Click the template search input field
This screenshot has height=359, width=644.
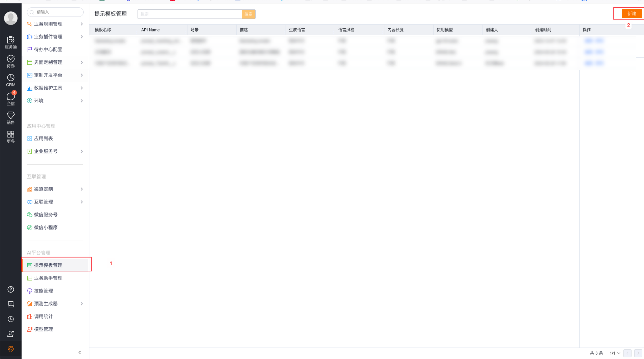[189, 14]
